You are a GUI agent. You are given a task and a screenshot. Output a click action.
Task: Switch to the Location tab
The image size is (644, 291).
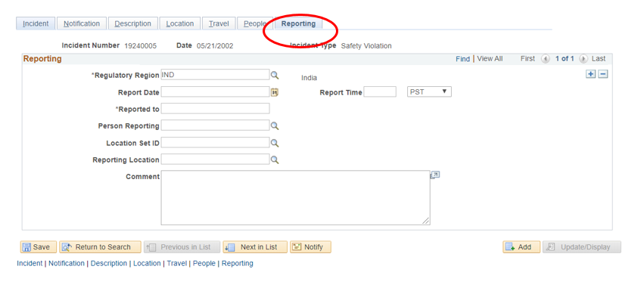pyautogui.click(x=180, y=23)
